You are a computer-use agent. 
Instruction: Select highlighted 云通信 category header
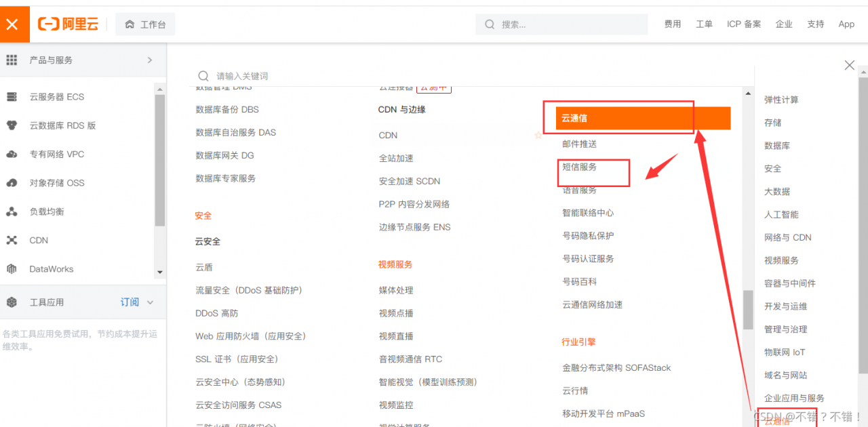click(x=643, y=118)
